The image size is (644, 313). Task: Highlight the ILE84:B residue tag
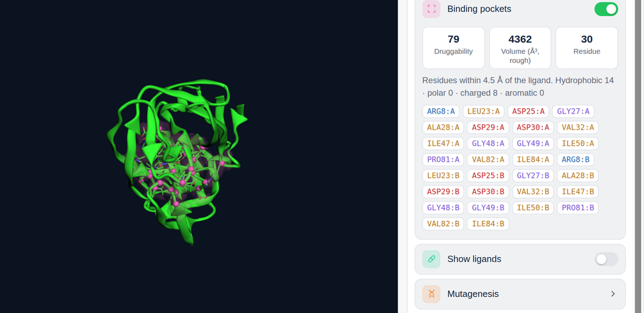(488, 224)
